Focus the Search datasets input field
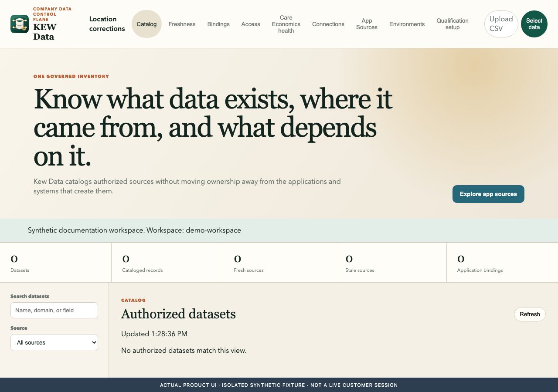 (54, 310)
